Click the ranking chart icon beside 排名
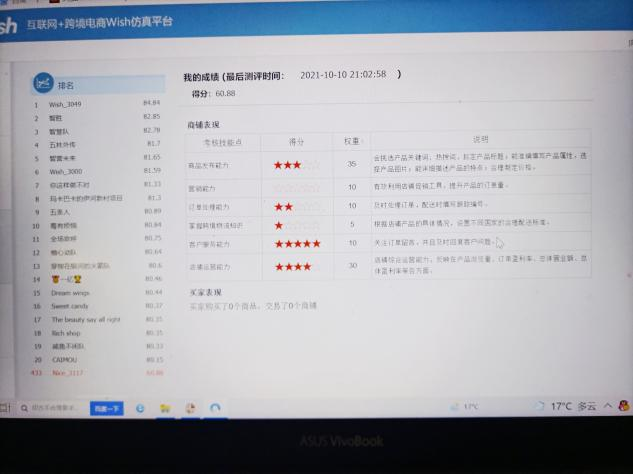 42,84
